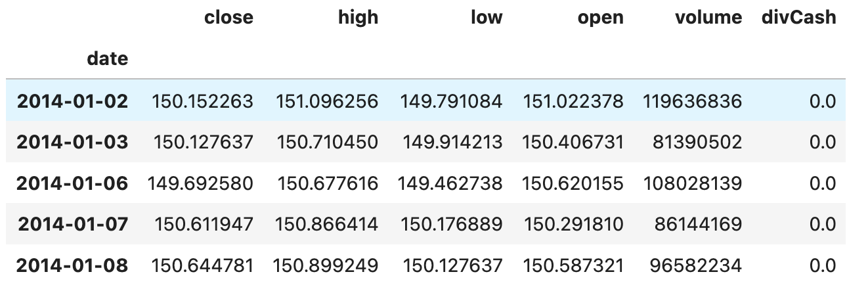
Task: Click the date index label
Action: (x=108, y=59)
